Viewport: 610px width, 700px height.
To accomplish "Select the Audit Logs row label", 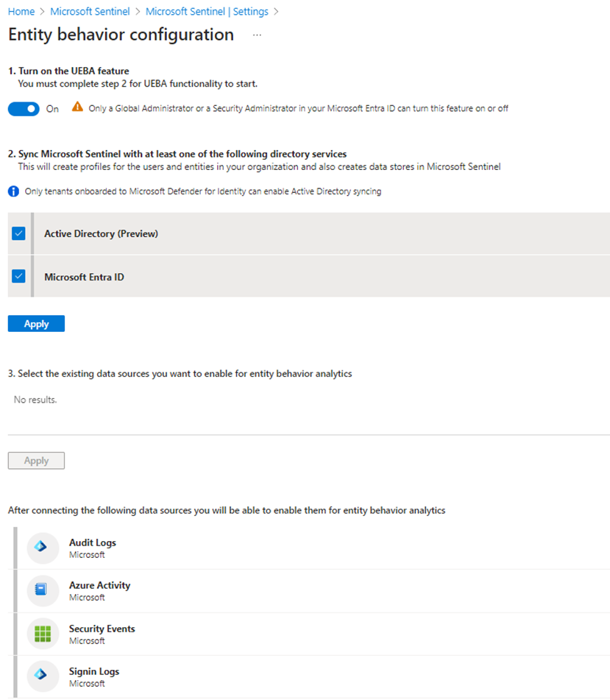I will tap(93, 542).
